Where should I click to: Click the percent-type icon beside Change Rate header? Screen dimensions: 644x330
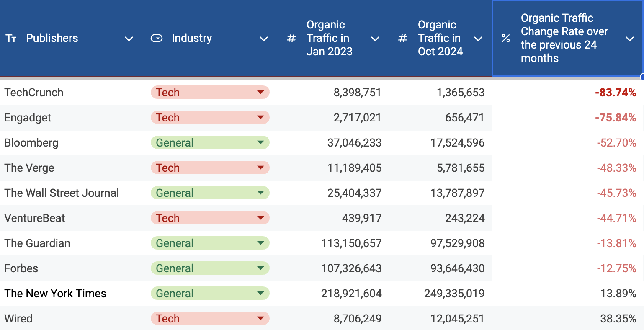[506, 39]
